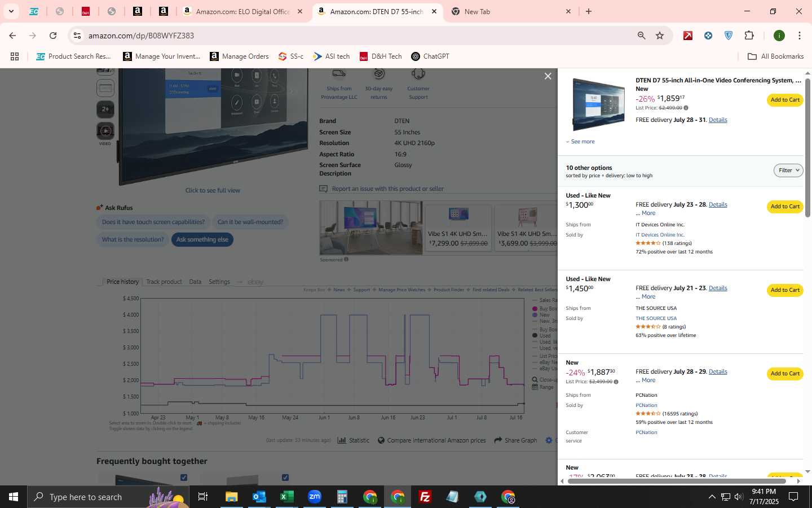Image resolution: width=812 pixels, height=508 pixels.
Task: Open the Keepa Settings tab
Action: [x=219, y=282]
